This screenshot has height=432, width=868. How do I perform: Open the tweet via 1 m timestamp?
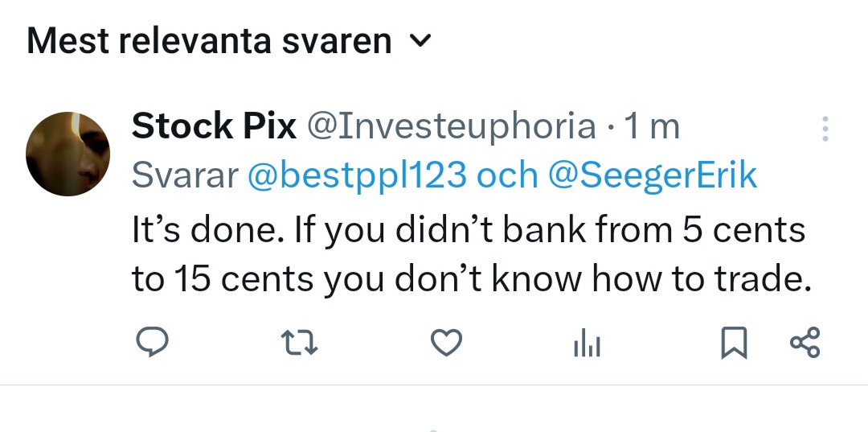(652, 126)
